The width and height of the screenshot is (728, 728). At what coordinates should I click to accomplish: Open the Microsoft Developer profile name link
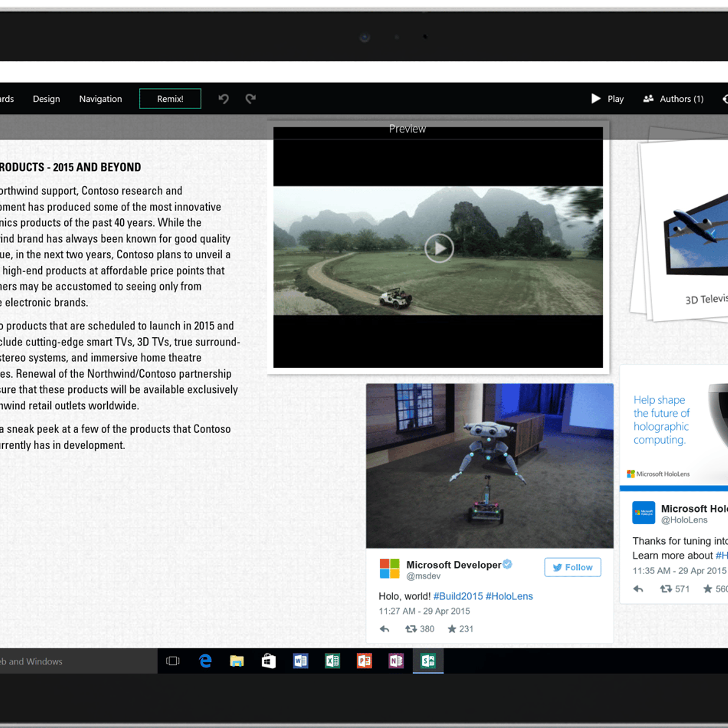pyautogui.click(x=453, y=565)
